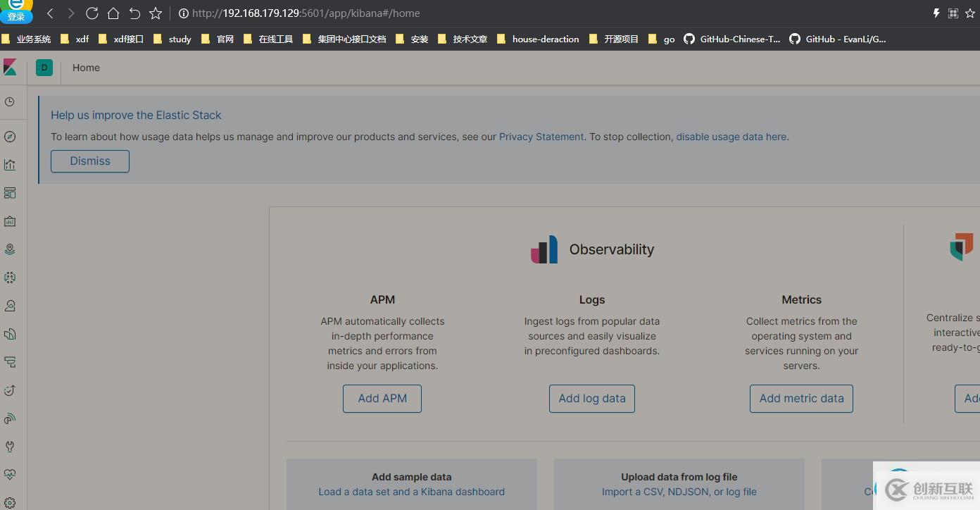
Task: Click disable usage data here link
Action: 731,137
